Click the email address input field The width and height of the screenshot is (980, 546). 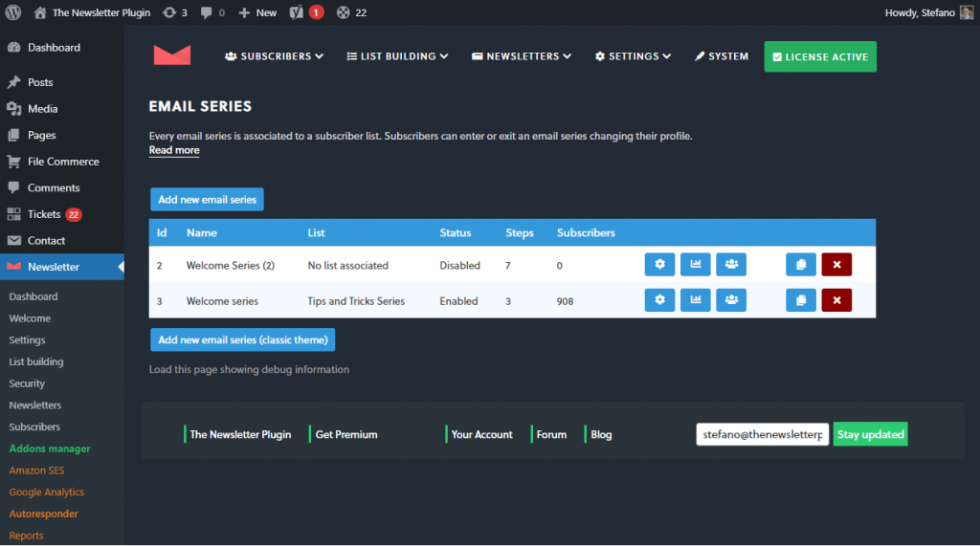click(763, 434)
